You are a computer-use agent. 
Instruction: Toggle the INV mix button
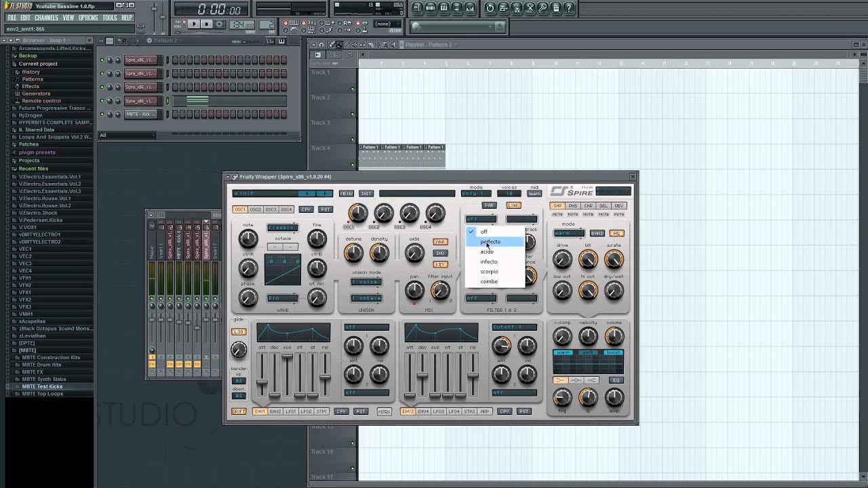click(440, 253)
